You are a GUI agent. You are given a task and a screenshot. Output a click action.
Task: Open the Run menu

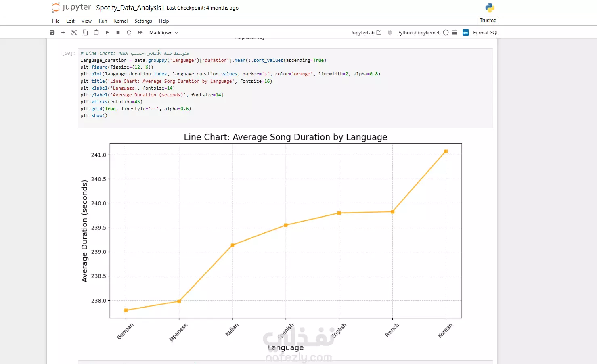(x=103, y=21)
